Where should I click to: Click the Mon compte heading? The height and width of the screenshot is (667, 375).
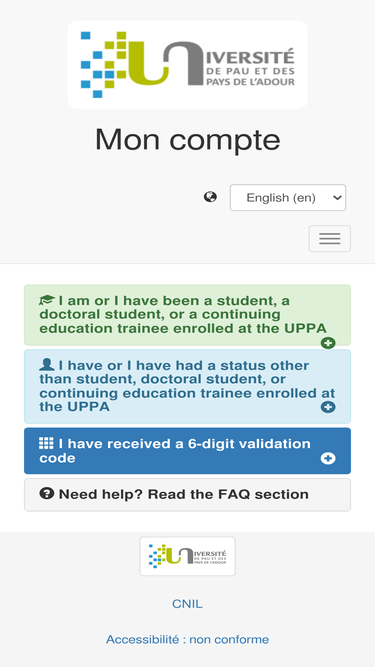(x=188, y=140)
